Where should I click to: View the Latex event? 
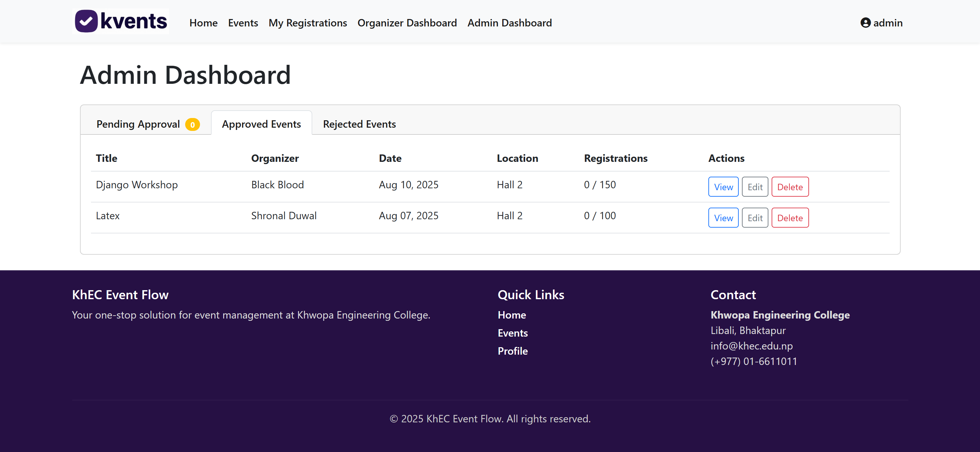[723, 218]
